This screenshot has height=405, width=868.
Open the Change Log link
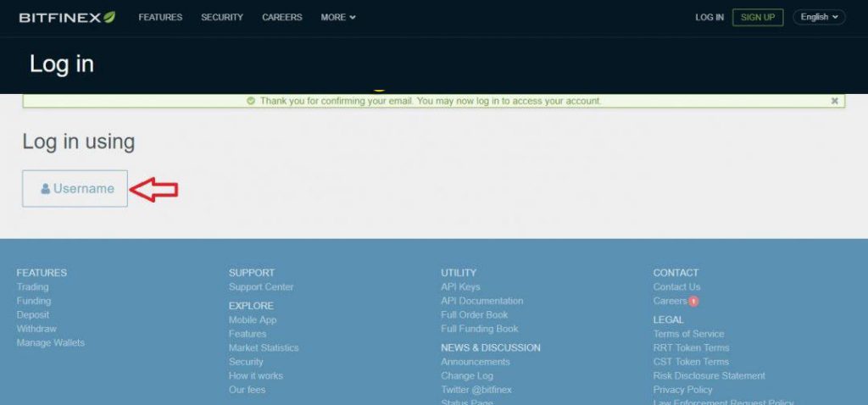tap(467, 375)
